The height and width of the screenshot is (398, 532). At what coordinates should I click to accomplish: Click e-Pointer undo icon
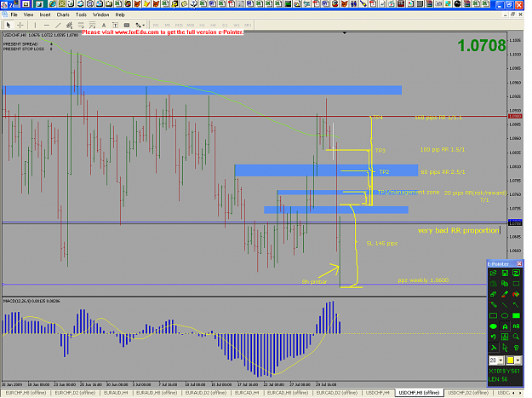(x=494, y=337)
